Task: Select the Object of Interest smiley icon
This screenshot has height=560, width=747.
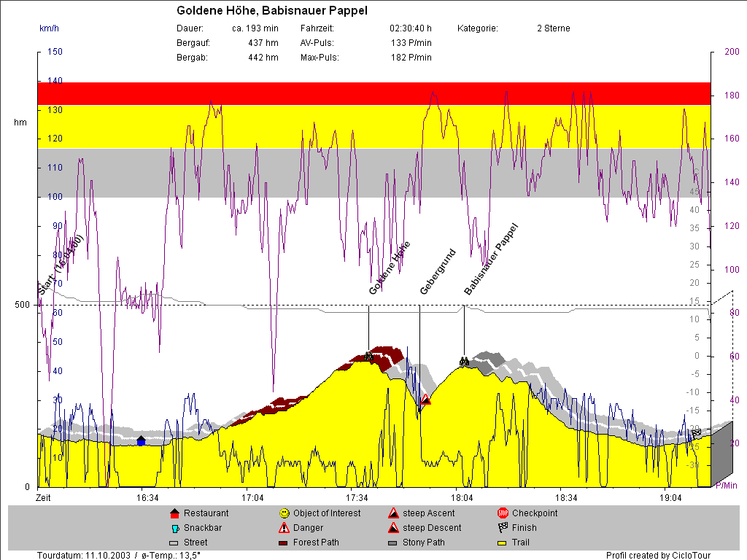Action: coord(284,513)
